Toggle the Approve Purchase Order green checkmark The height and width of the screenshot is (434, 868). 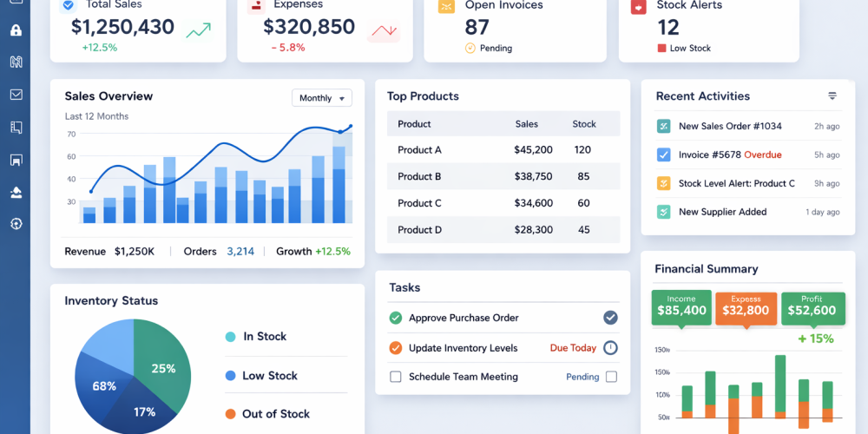pos(396,318)
